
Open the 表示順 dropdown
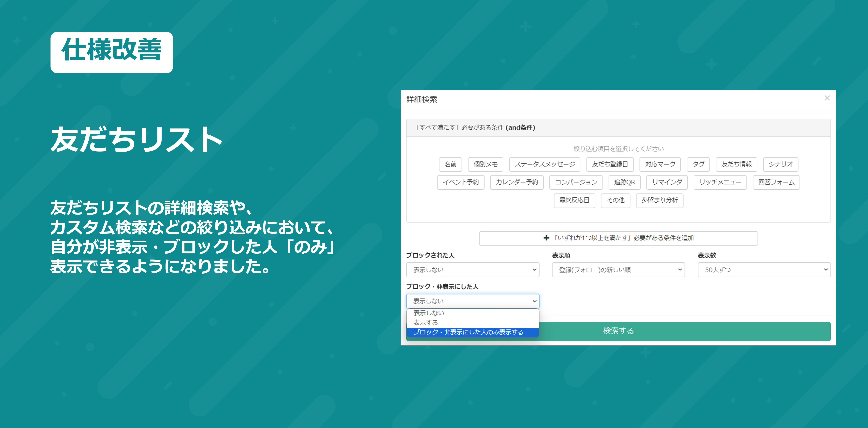618,270
